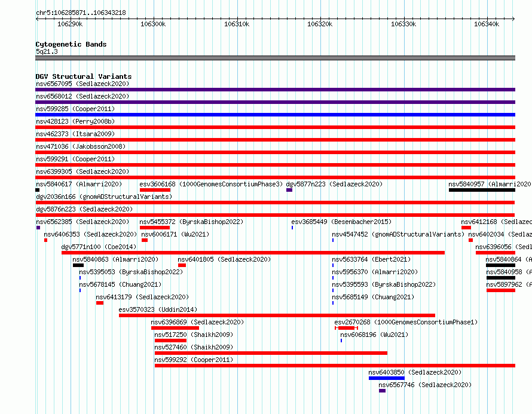The width and height of the screenshot is (532, 414).
Task: Click the chr5:106285871..106343218 coordinate text
Action: point(81,13)
